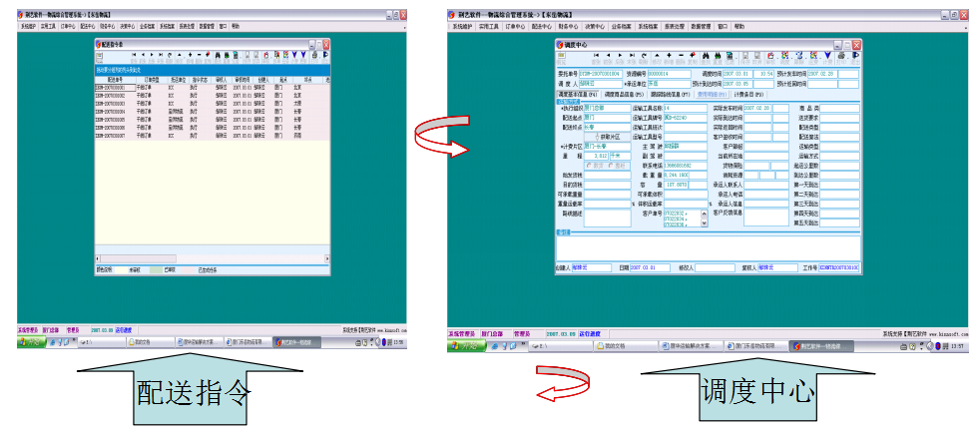Screen dimensions: 980x432
Task: Click the 运输工具名称 input field
Action: point(684,107)
